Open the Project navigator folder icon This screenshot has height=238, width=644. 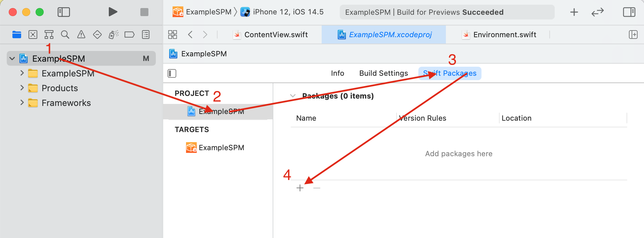pyautogui.click(x=17, y=35)
